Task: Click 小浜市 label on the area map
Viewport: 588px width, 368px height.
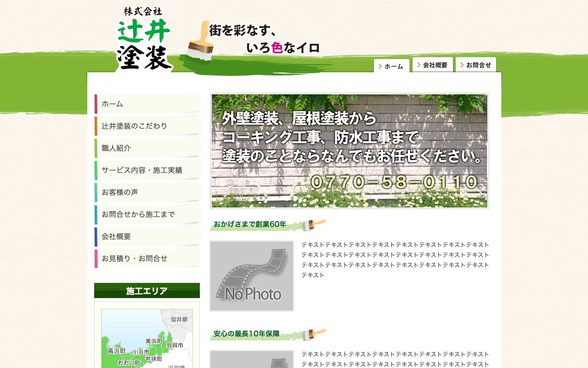Action: pos(141,352)
